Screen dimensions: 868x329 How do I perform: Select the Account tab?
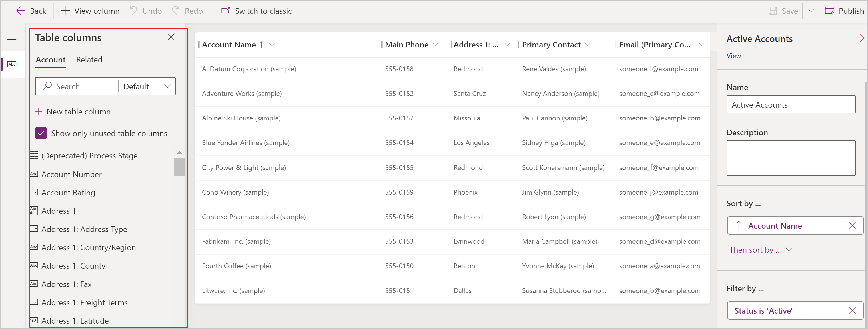pos(50,59)
